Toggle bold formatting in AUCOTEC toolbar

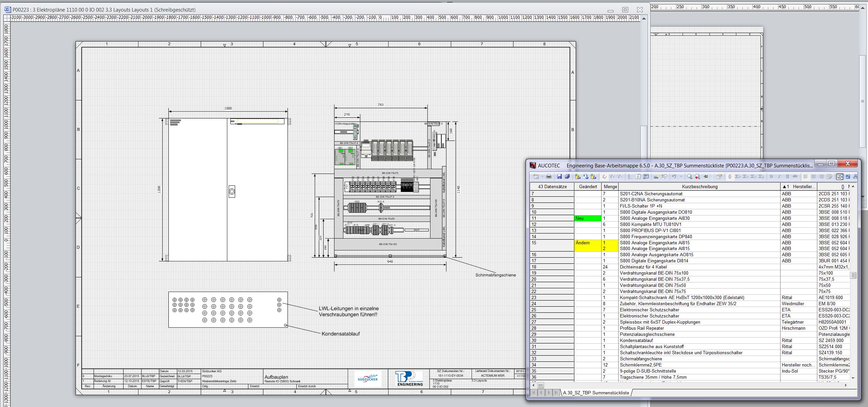[771, 177]
